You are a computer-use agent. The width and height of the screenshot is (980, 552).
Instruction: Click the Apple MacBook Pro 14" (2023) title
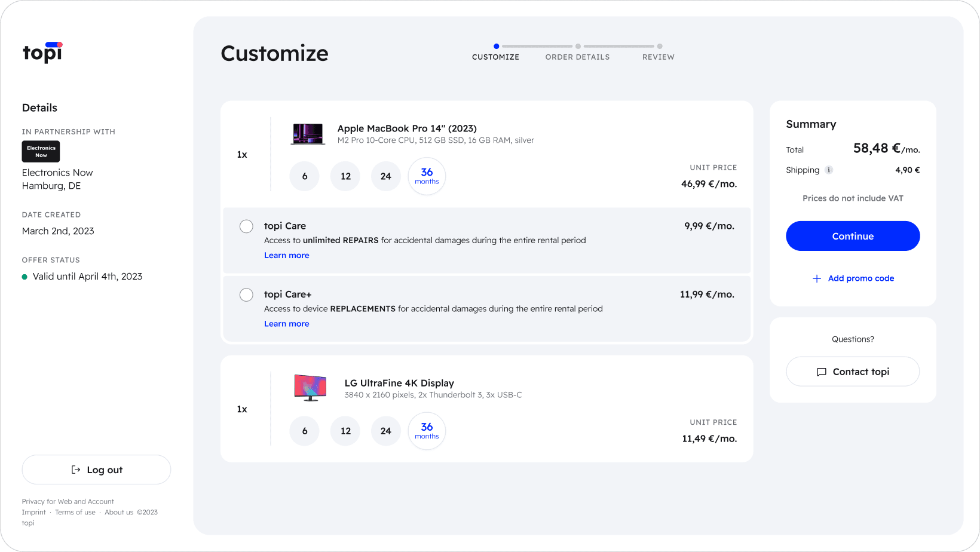[x=407, y=128]
